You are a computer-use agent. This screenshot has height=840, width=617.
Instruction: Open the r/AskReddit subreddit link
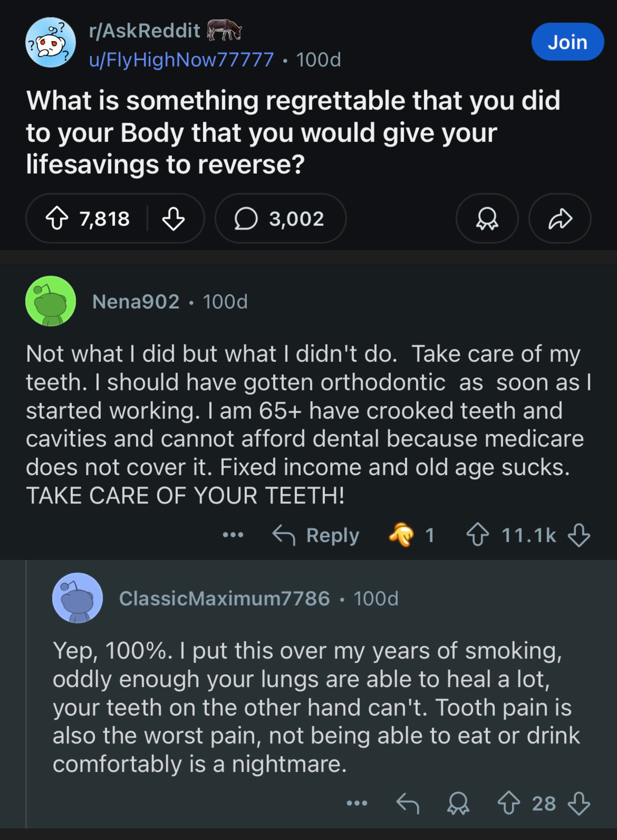coord(145,31)
